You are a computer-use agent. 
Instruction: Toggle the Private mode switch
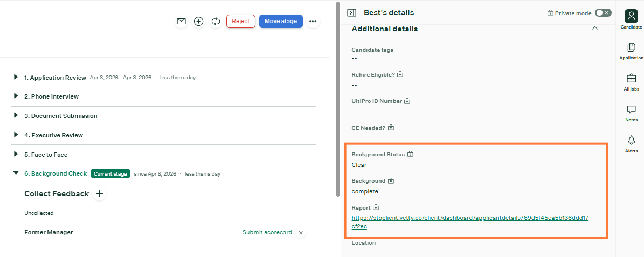(x=603, y=13)
